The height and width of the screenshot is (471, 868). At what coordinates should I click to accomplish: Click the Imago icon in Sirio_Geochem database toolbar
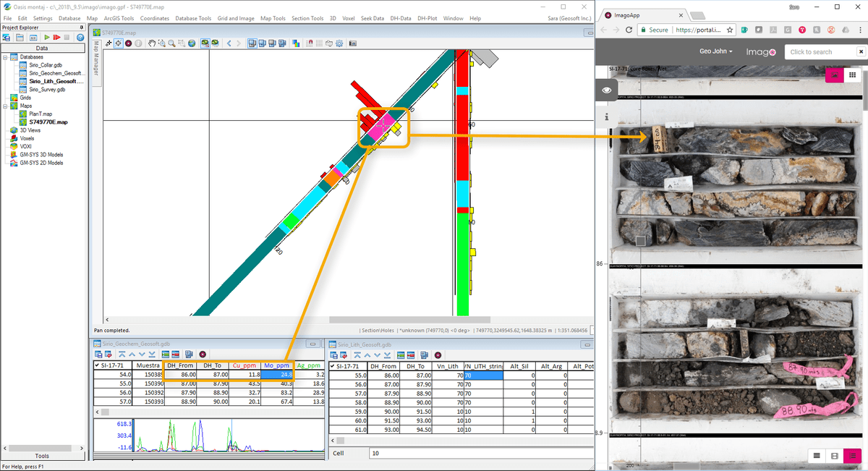[x=203, y=355]
